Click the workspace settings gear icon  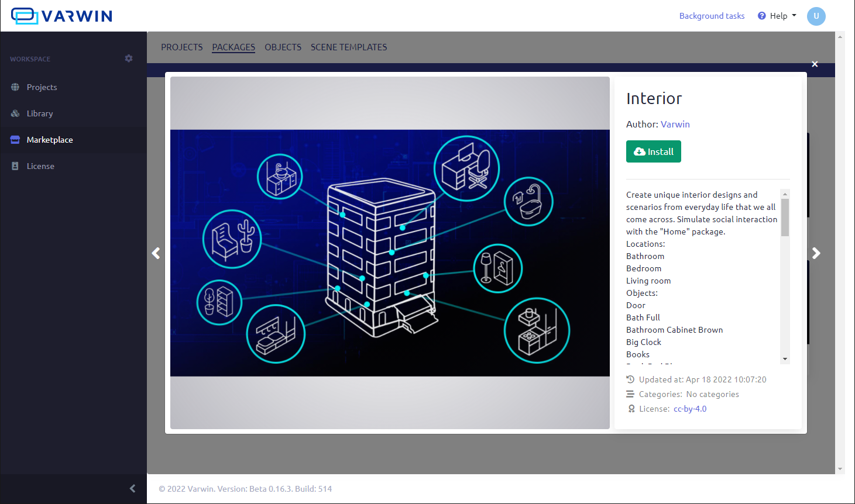point(129,58)
